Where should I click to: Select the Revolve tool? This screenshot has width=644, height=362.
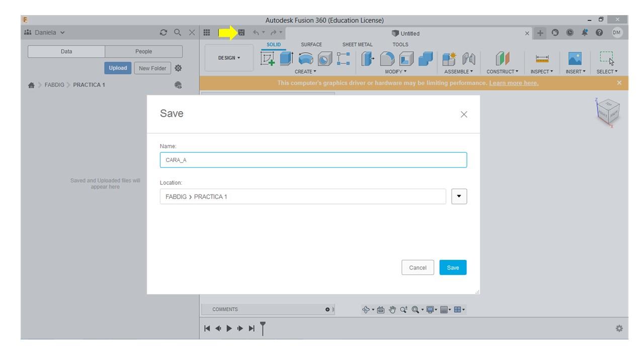point(305,58)
